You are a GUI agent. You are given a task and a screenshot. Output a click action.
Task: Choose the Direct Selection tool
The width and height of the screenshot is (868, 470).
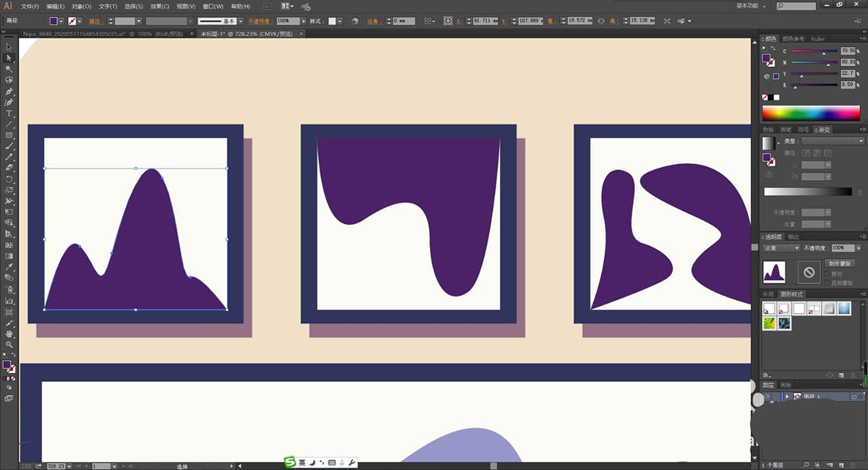pos(9,58)
